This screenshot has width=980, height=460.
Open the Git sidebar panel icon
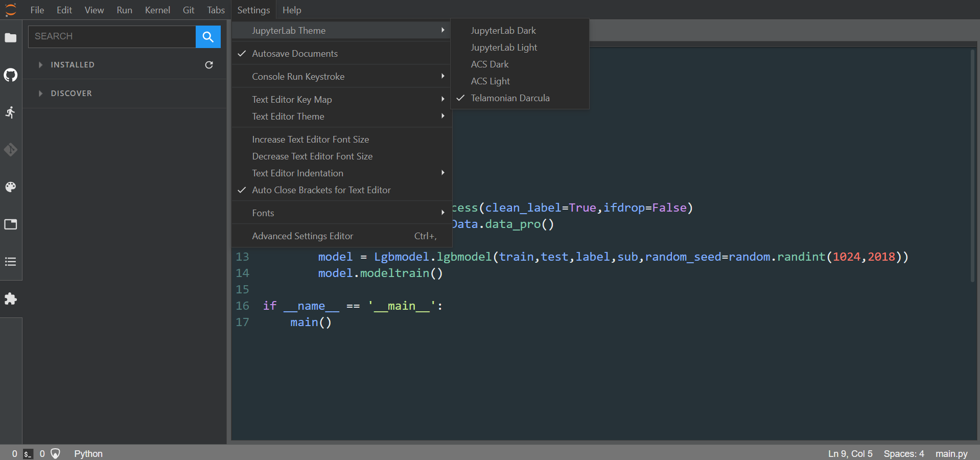11,150
